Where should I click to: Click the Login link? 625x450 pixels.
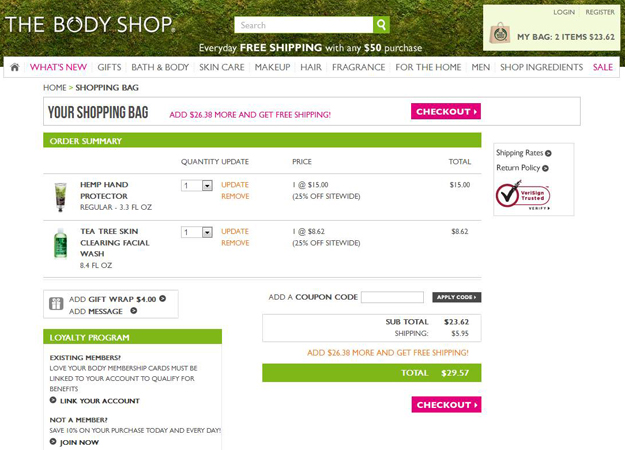click(x=564, y=12)
